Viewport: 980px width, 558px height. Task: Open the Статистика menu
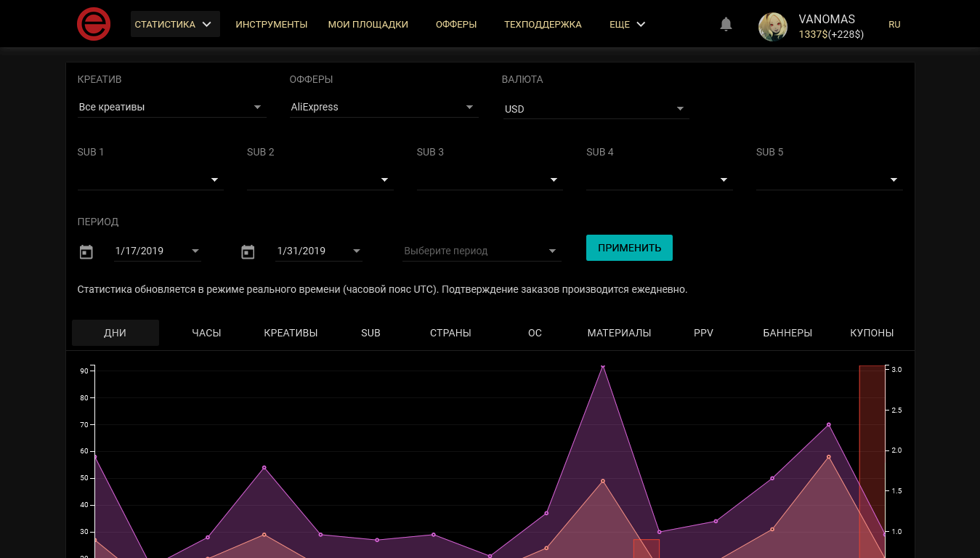tap(175, 24)
